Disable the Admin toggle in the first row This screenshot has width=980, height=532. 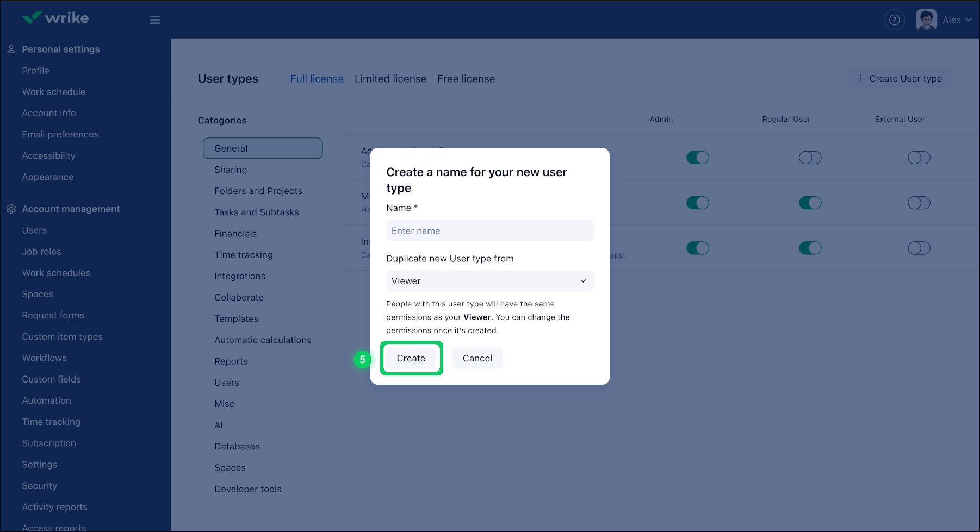coord(698,157)
